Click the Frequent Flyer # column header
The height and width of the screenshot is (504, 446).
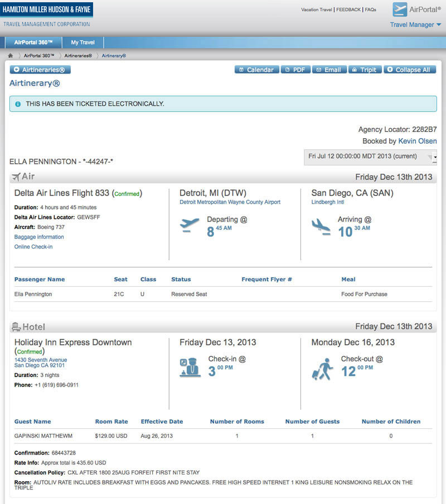click(266, 280)
